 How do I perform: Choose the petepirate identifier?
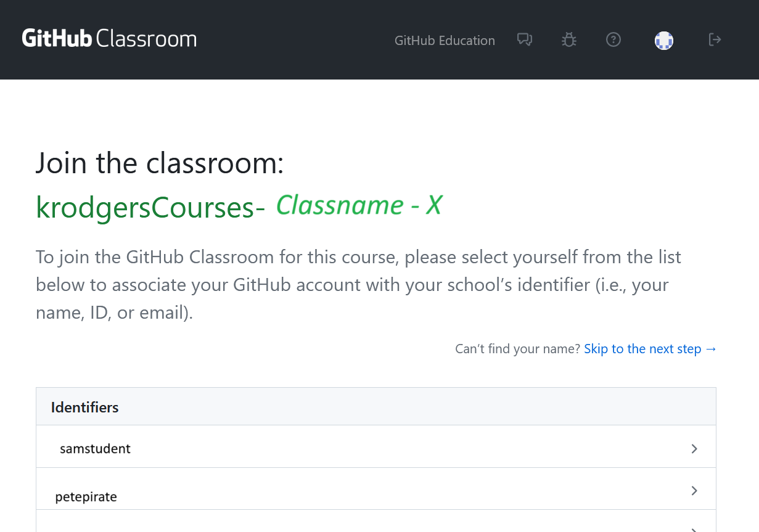pyautogui.click(x=86, y=496)
